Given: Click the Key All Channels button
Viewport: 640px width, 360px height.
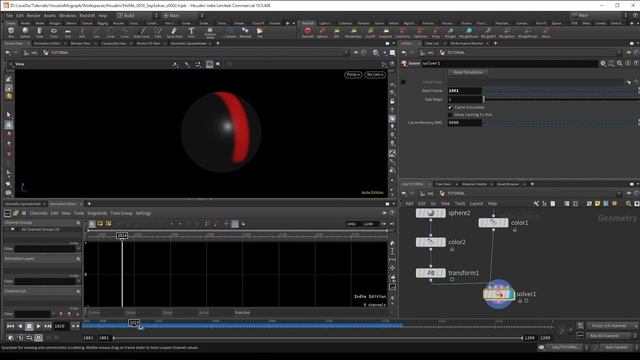Looking at the screenshot, I should pos(607,336).
